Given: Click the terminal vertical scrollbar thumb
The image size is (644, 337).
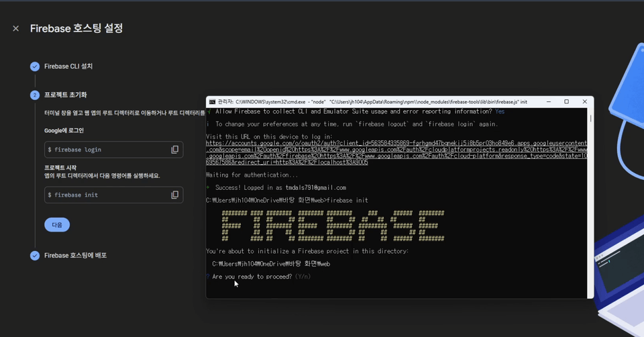Looking at the screenshot, I should (x=590, y=118).
